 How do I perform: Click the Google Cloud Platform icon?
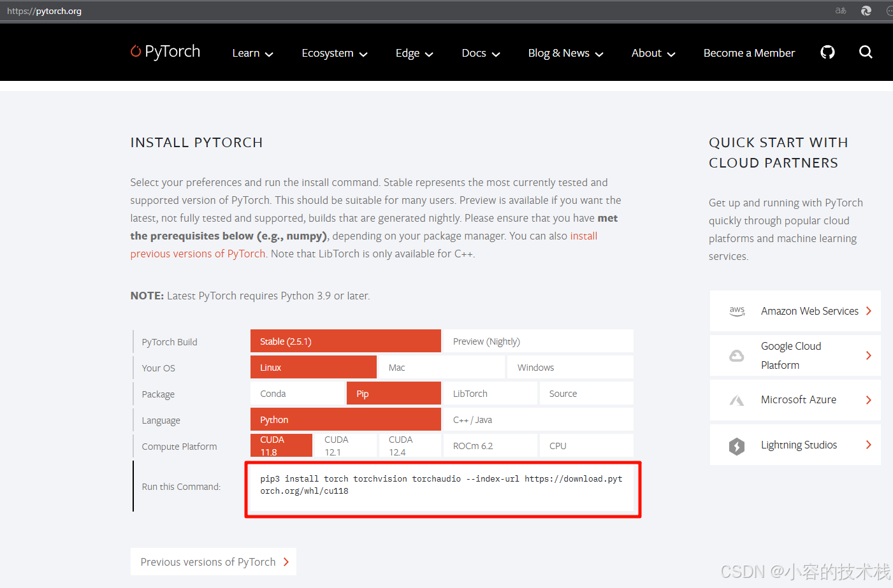(x=737, y=355)
